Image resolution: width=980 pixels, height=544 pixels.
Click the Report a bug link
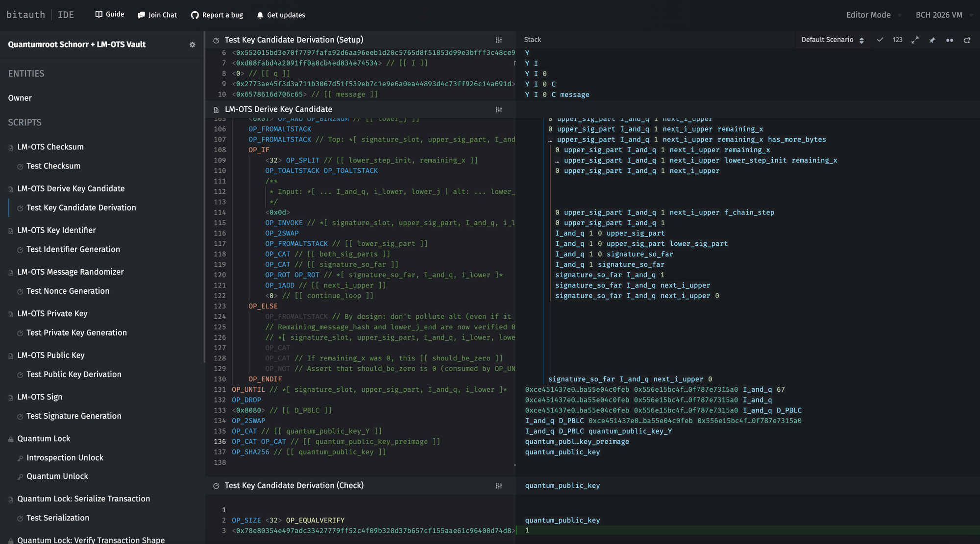(x=217, y=15)
